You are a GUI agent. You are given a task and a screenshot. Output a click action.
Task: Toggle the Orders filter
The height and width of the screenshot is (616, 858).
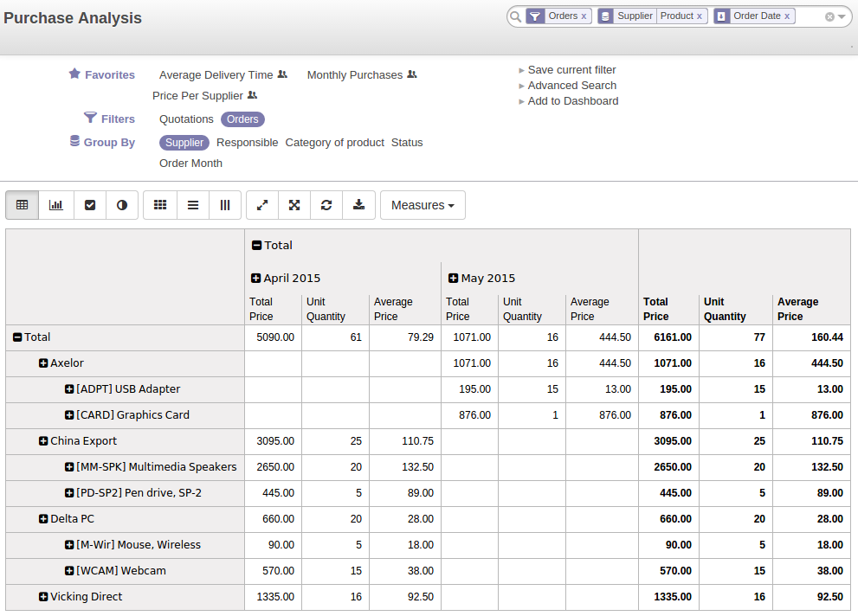tap(242, 119)
